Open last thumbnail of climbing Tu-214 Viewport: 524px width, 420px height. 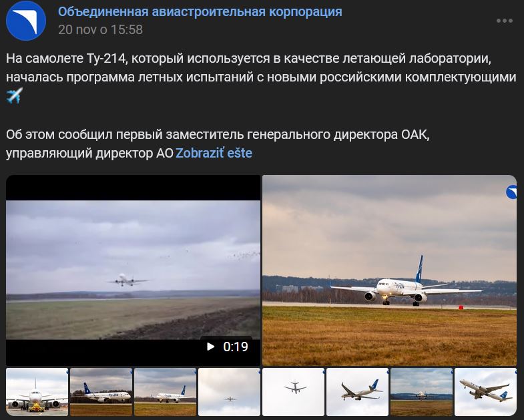click(x=485, y=392)
